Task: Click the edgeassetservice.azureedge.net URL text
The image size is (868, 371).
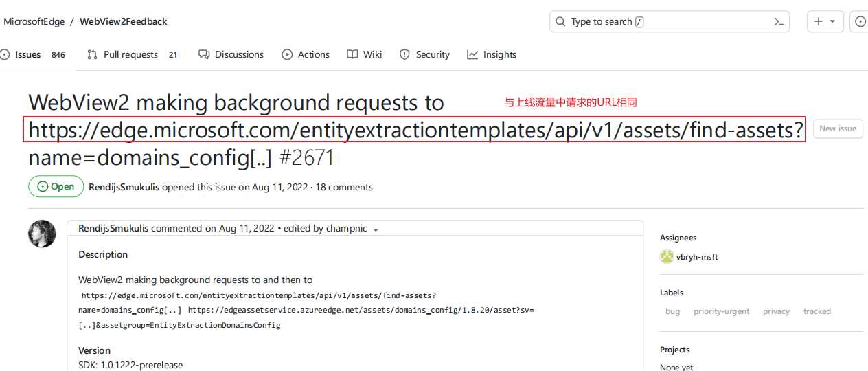Action: 361,311
